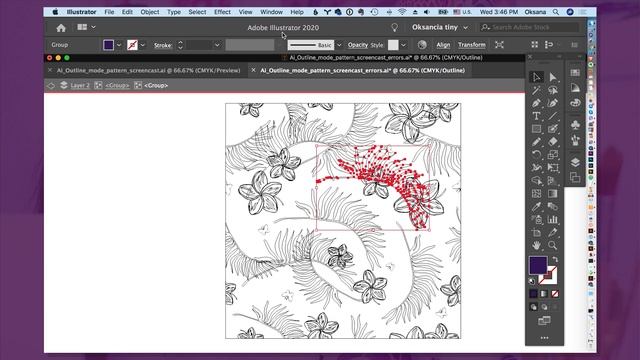Open the graphic Style dropdown arrow
640x360 pixels.
[403, 45]
